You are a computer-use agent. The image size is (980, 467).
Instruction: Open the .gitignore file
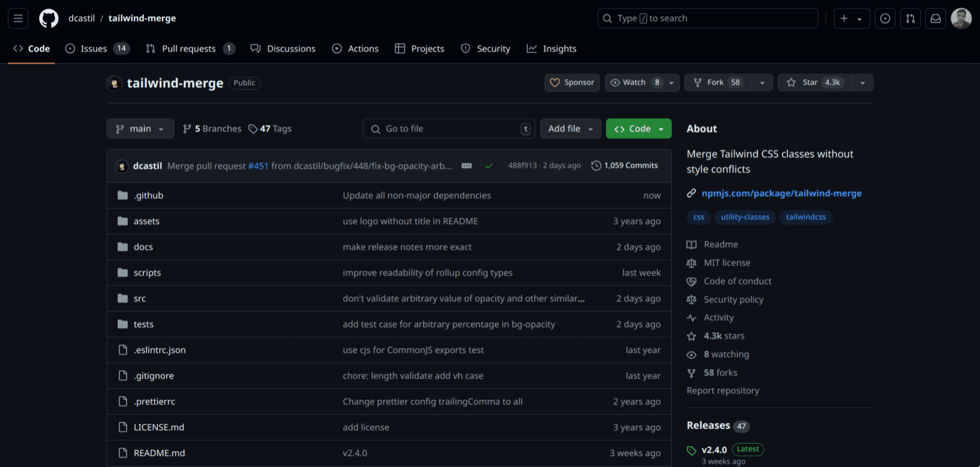(154, 376)
